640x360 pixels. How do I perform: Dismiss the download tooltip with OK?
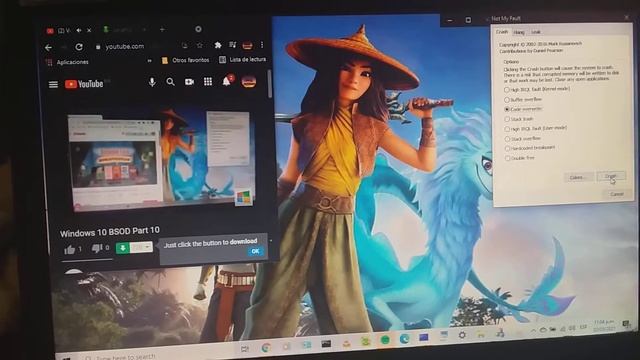pos(255,251)
